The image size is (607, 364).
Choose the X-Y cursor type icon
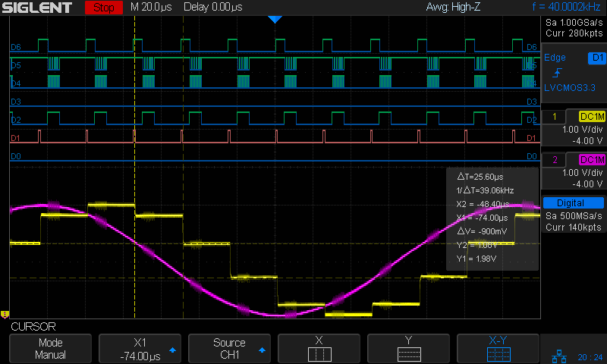[x=498, y=354]
